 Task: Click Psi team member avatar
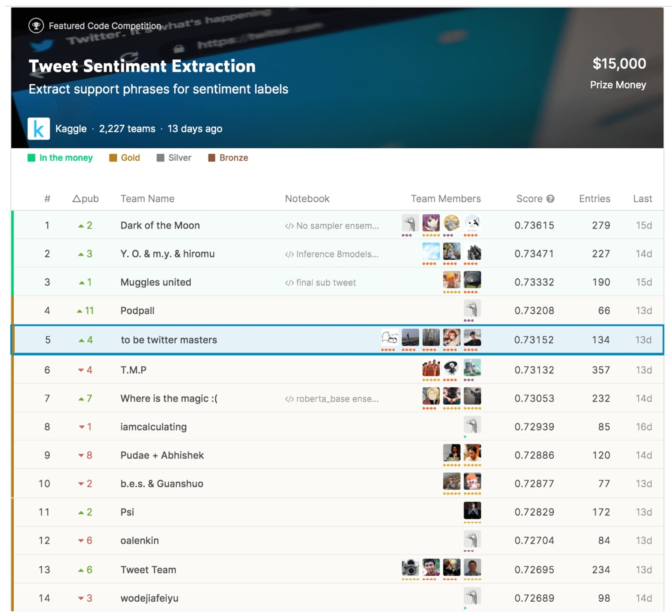coord(472,510)
